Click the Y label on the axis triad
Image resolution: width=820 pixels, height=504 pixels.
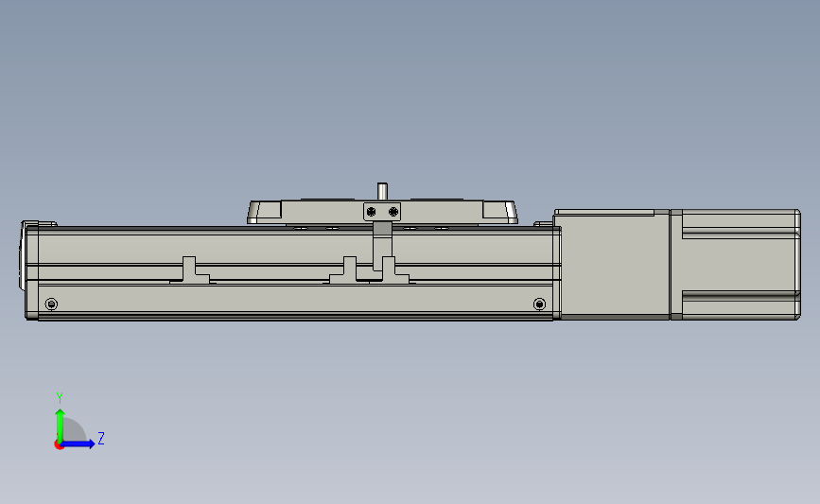click(x=60, y=398)
